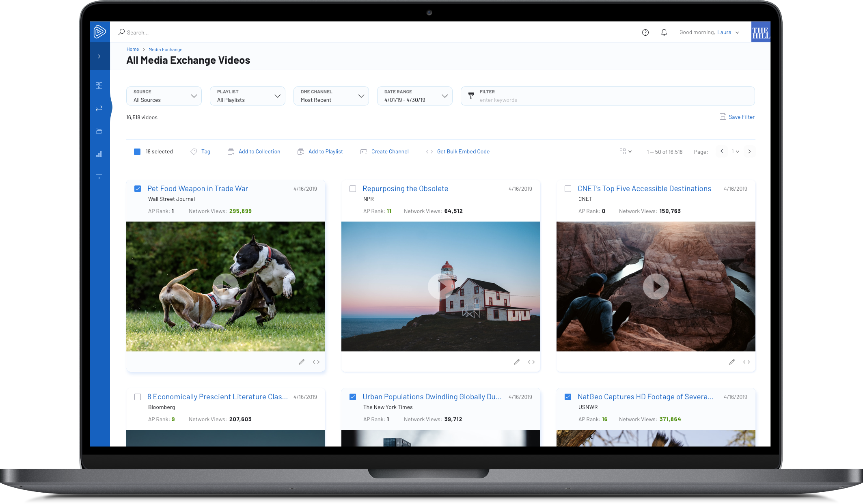
Task: Toggle the 18 selected select-all checkbox
Action: pyautogui.click(x=137, y=152)
